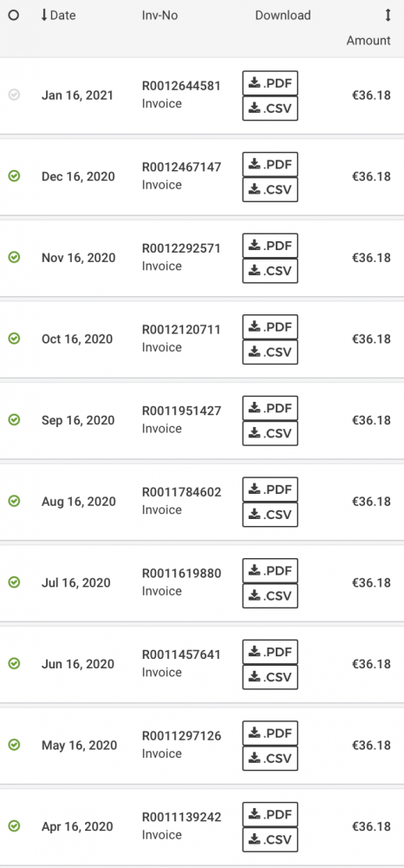Download CSV for May 16, 2020 invoice
The height and width of the screenshot is (868, 404).
270,759
